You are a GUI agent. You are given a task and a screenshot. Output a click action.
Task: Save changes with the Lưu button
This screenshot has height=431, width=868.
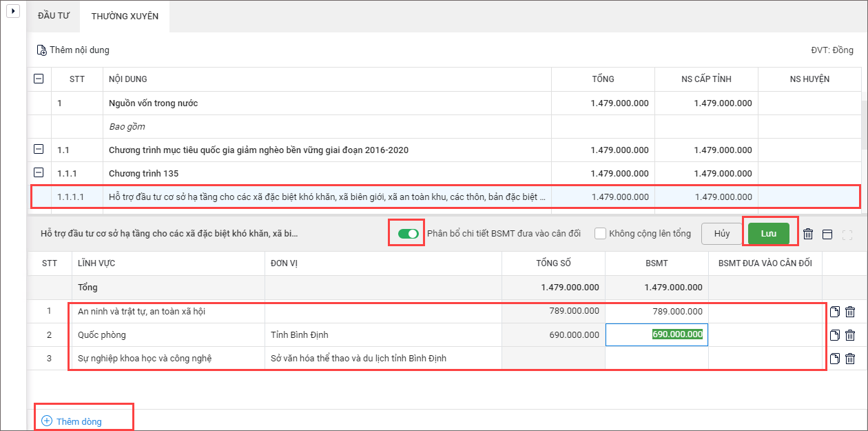[x=769, y=234]
